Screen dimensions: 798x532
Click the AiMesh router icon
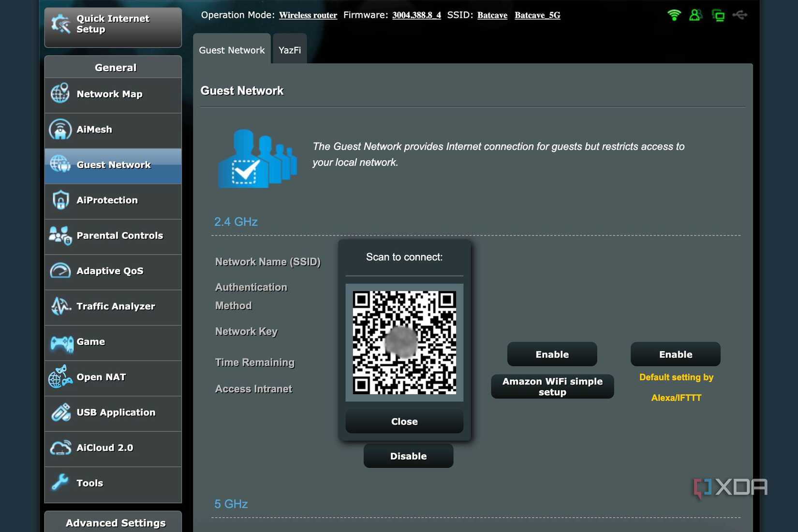click(x=59, y=130)
